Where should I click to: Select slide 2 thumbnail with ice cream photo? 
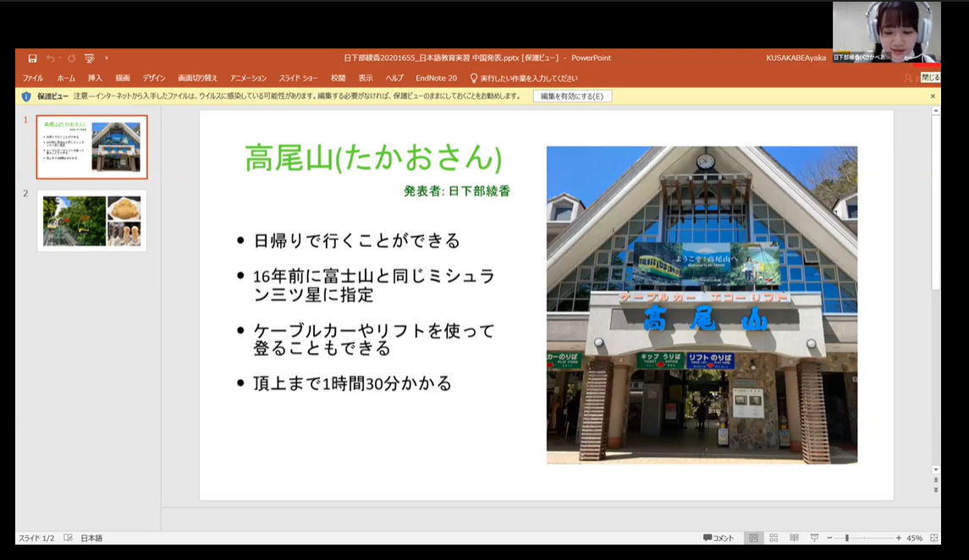coord(91,221)
